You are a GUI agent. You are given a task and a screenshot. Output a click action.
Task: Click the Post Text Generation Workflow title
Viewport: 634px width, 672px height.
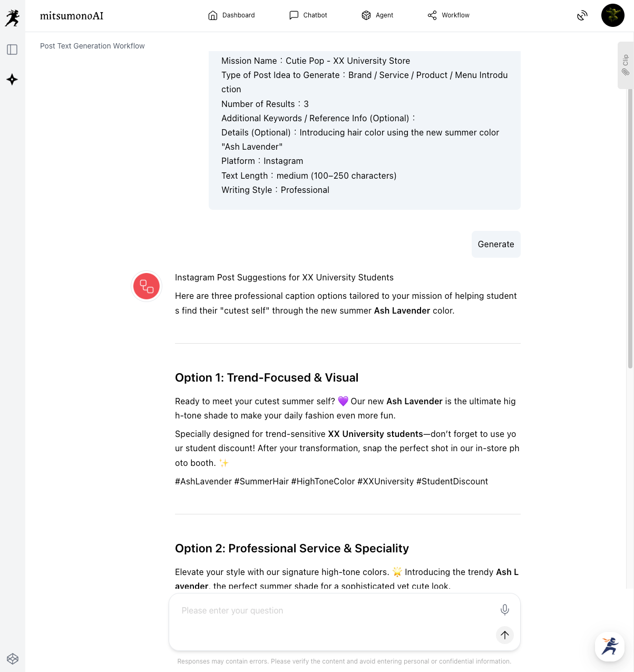[x=92, y=46]
